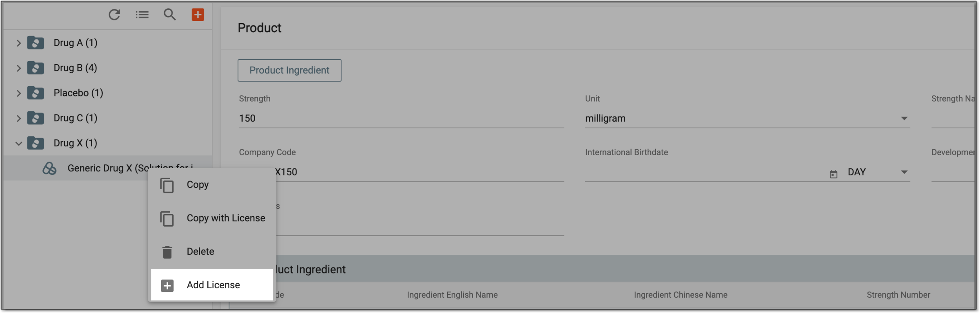Viewport: 980px width, 313px height.
Task: Open the list view icon
Action: click(142, 15)
